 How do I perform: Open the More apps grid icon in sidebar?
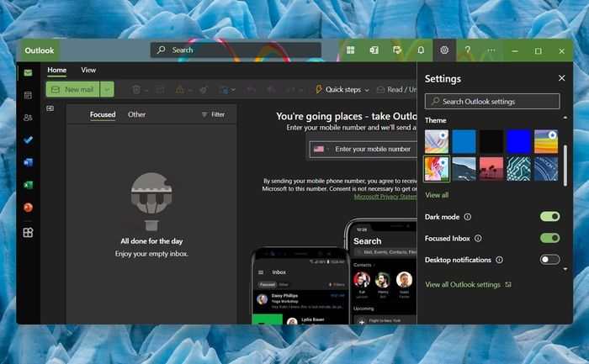(x=28, y=233)
